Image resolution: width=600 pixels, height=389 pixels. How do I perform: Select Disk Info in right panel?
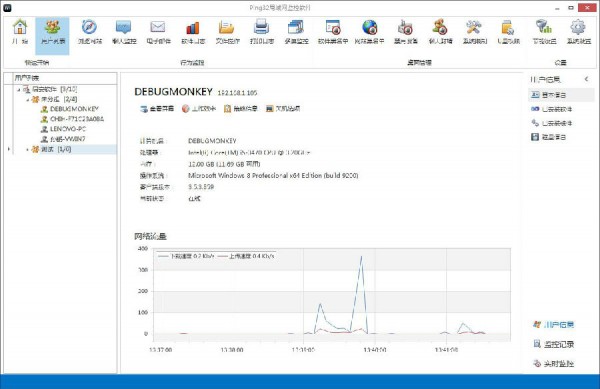coord(549,137)
